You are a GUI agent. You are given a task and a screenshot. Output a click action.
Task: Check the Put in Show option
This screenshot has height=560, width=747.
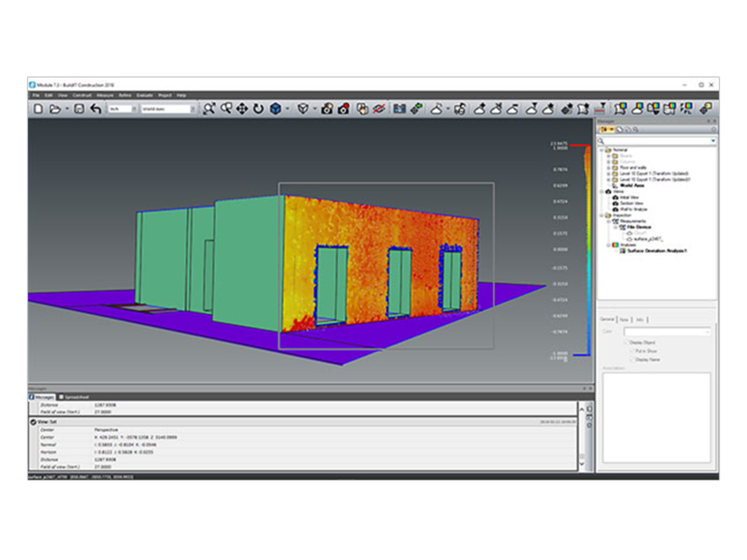click(632, 351)
